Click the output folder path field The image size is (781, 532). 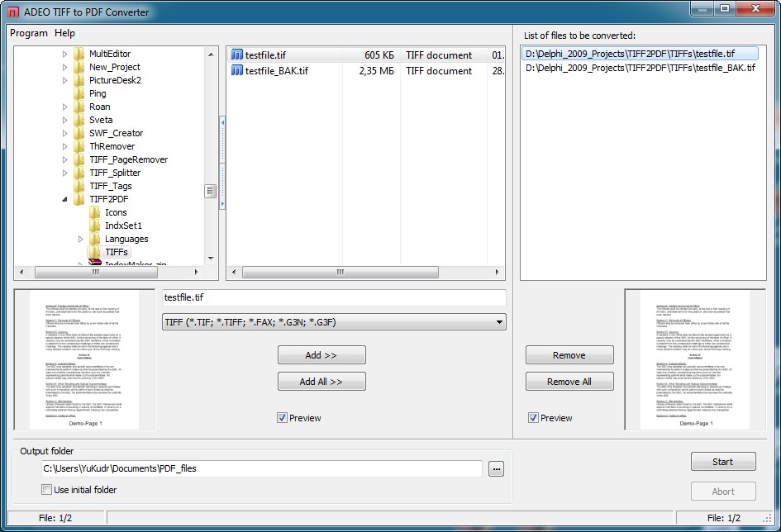tap(262, 468)
